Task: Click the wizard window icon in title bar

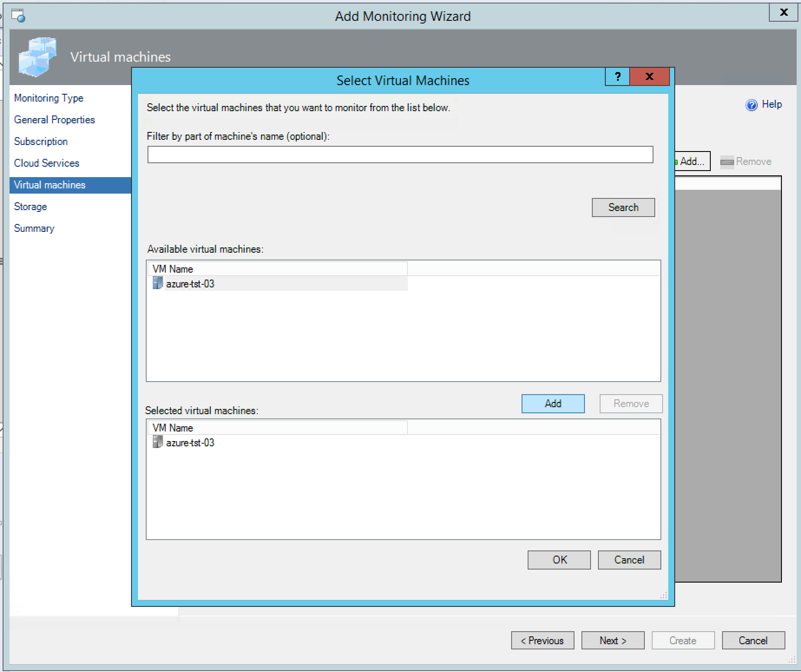Action: point(19,16)
